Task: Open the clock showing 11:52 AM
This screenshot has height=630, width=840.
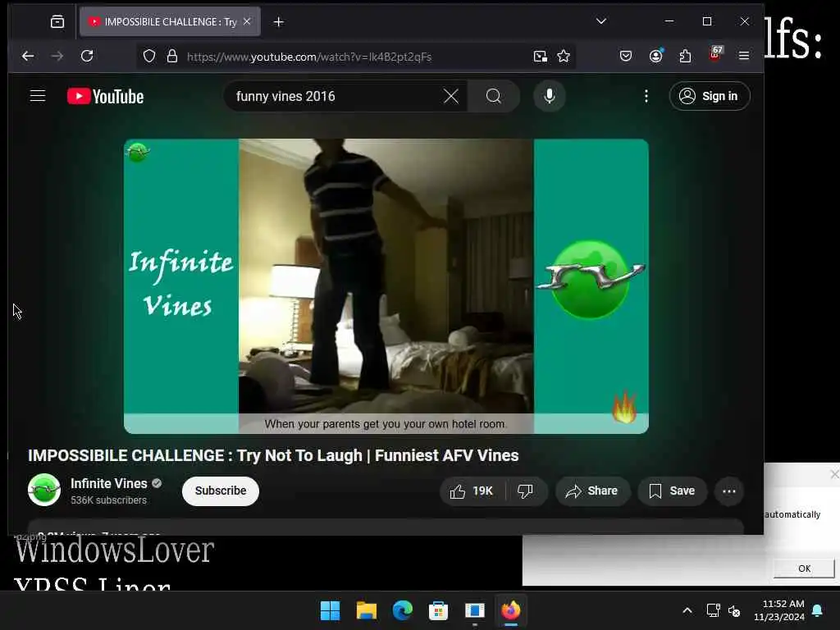Action: point(779,610)
